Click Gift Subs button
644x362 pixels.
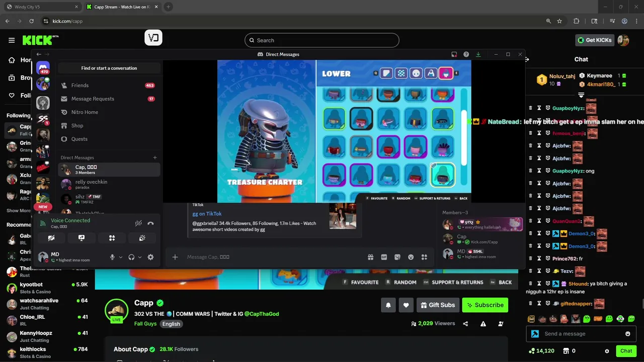click(438, 305)
